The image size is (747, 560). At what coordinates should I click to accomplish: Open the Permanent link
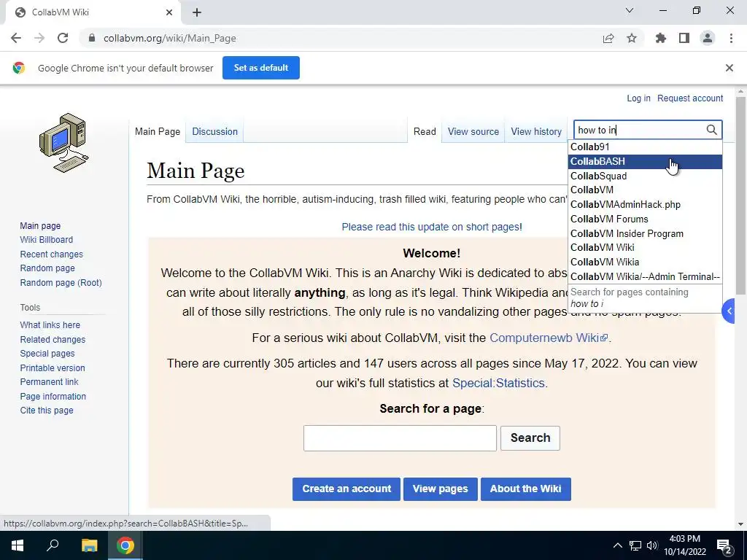[x=49, y=382]
